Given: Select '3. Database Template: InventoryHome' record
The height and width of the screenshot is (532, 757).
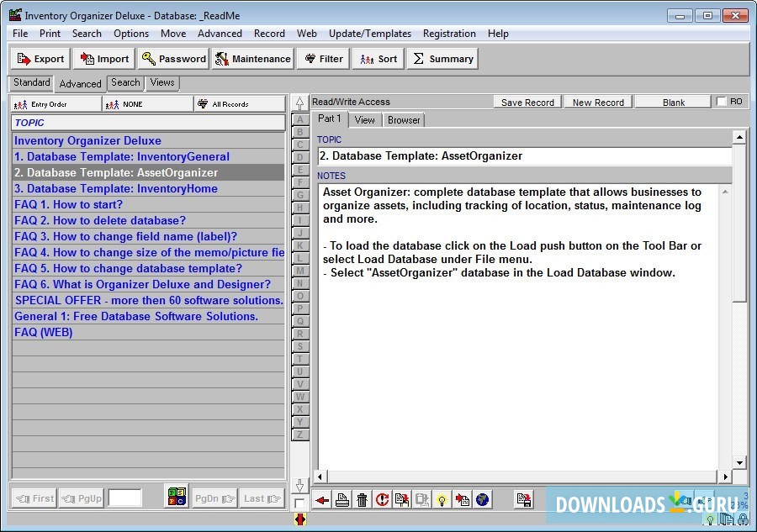Looking at the screenshot, I should pyautogui.click(x=149, y=188).
